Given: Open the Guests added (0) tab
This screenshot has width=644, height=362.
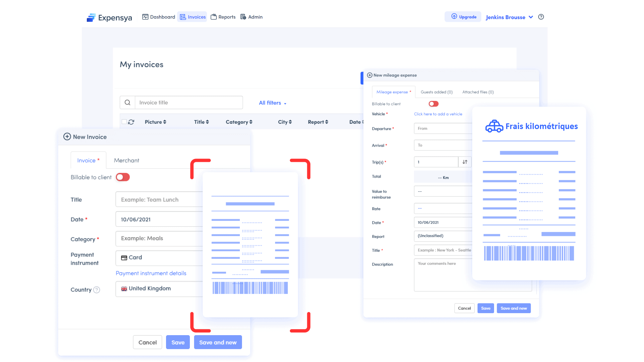Looking at the screenshot, I should pos(436,92).
